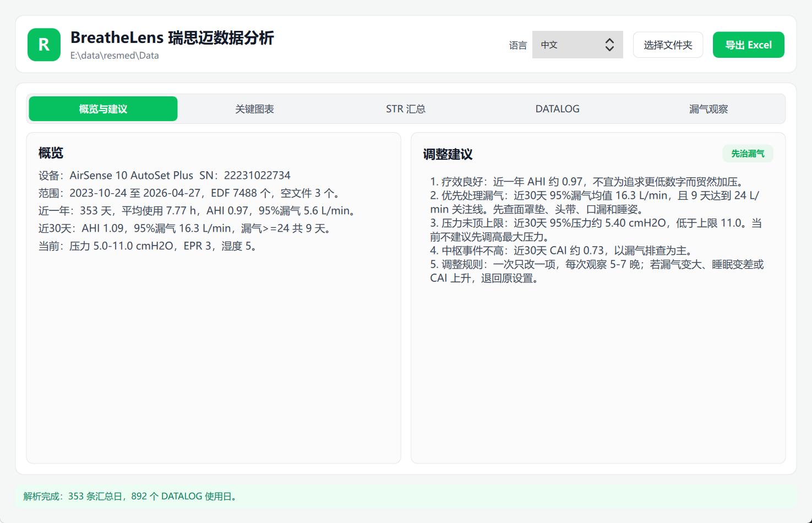The image size is (812, 523).
Task: Go to the STR 汇总 tab
Action: (406, 109)
